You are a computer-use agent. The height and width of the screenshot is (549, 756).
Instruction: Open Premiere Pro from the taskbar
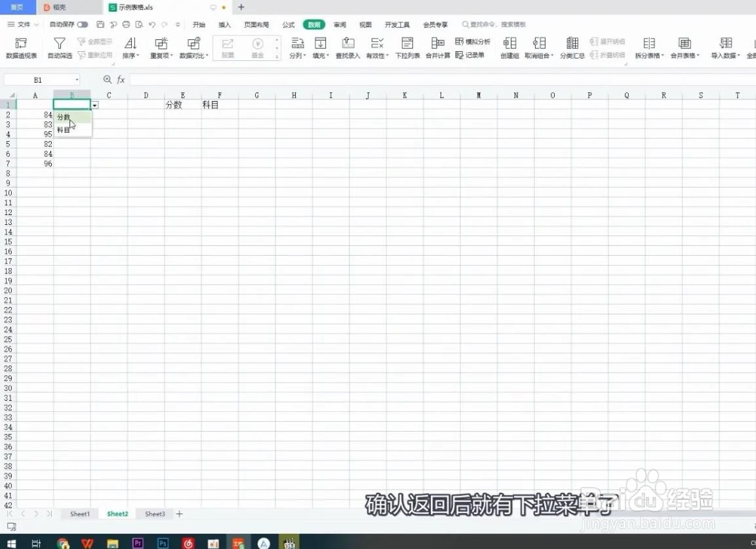click(138, 543)
